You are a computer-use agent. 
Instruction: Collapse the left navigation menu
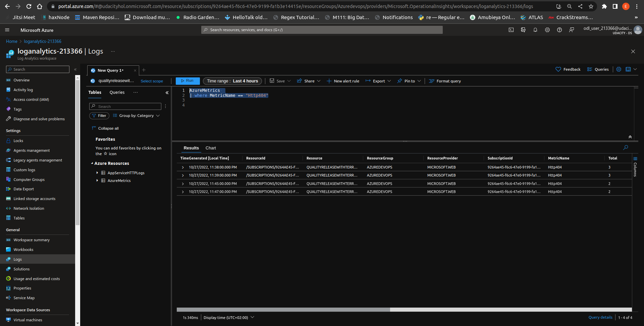(75, 70)
